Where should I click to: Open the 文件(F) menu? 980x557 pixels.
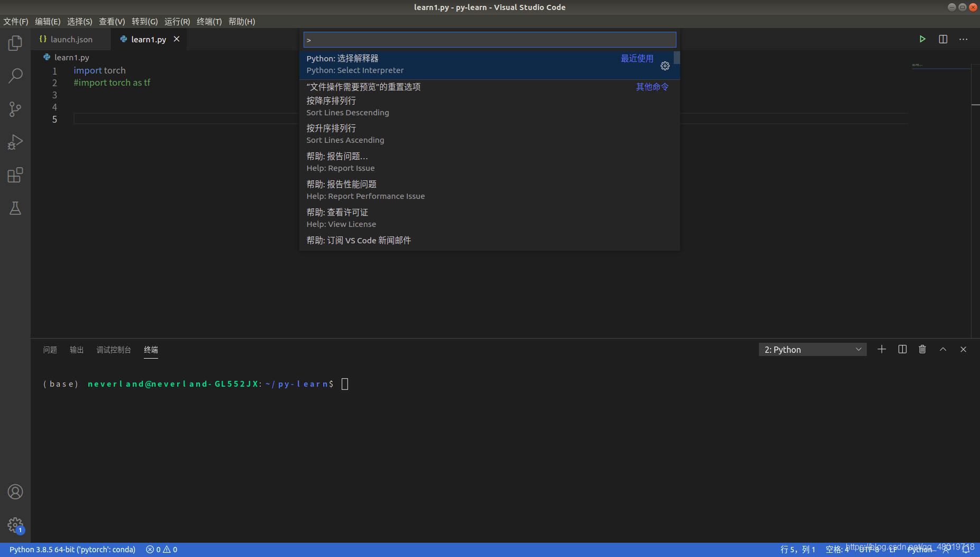click(16, 21)
